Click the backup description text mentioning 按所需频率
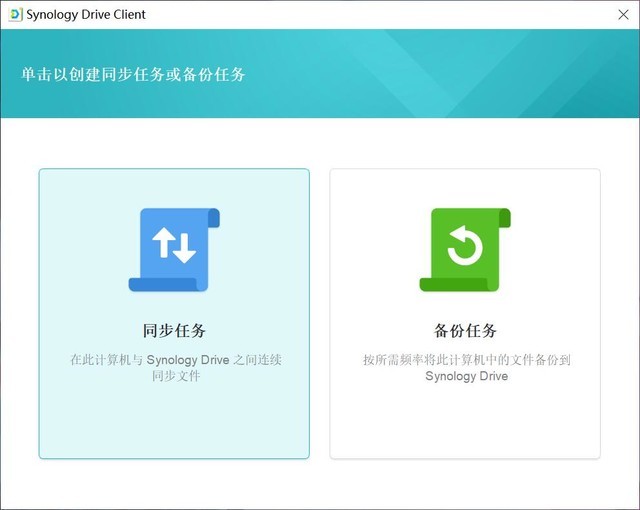Viewport: 640px width, 510px height. click(467, 368)
